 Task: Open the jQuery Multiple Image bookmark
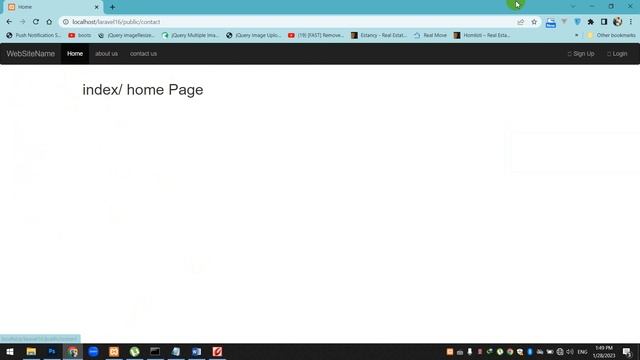[x=190, y=36]
